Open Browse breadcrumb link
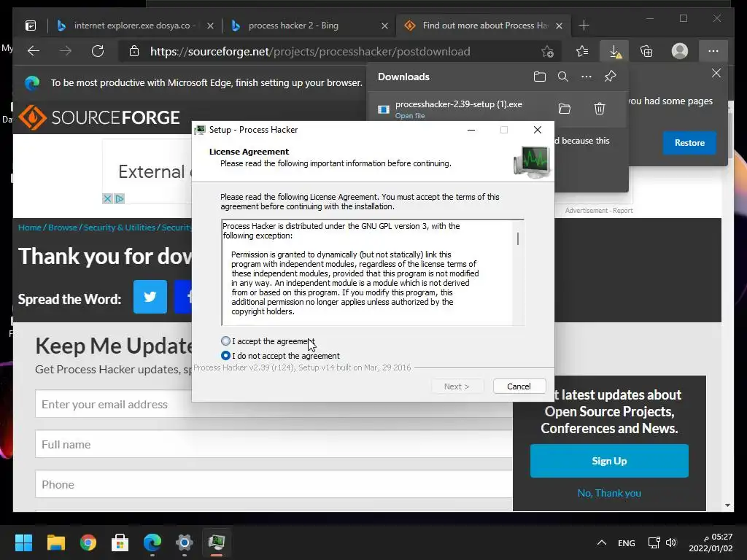 click(63, 227)
